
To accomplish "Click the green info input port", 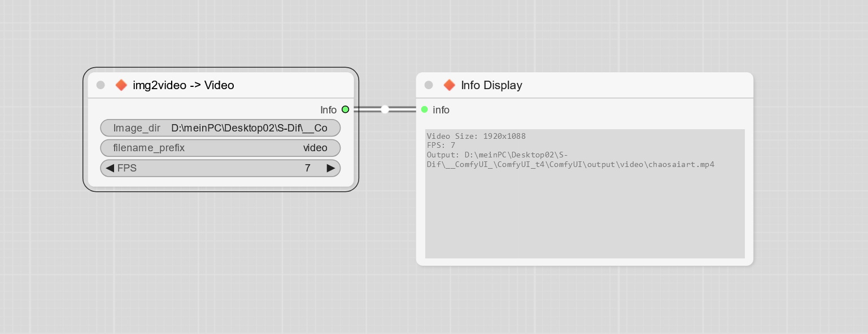I will point(425,109).
